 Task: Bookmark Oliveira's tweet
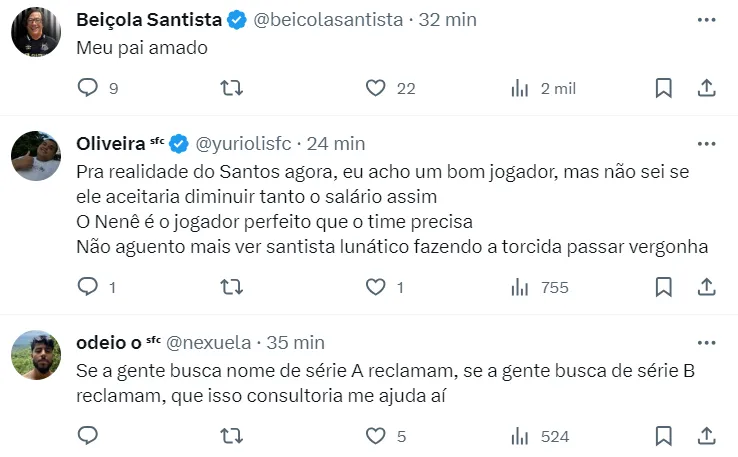663,287
